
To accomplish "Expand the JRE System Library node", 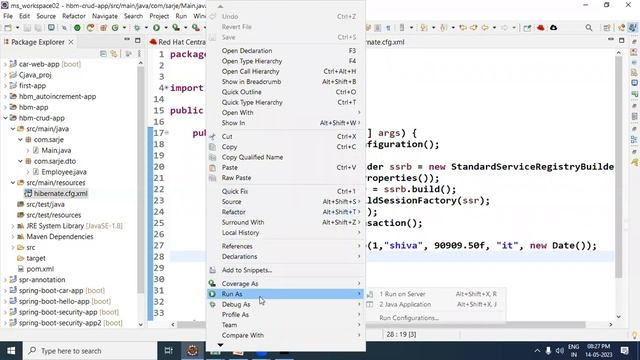I will coord(13,226).
